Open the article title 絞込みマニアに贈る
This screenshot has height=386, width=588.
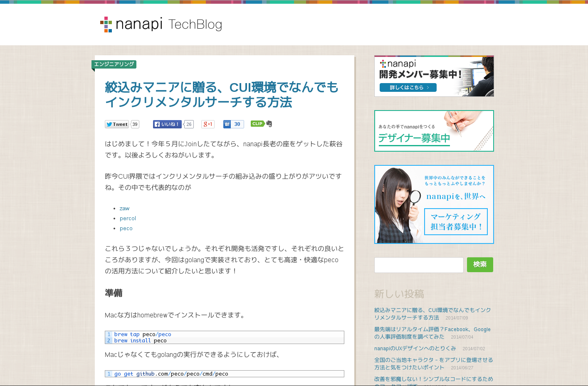tap(222, 95)
